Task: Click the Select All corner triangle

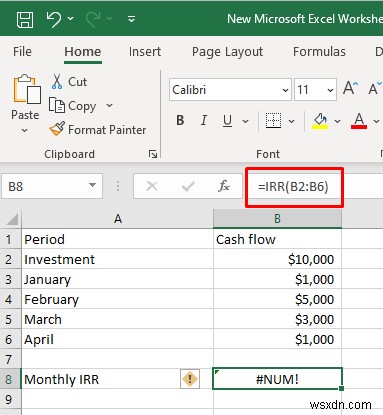Action: (x=12, y=219)
